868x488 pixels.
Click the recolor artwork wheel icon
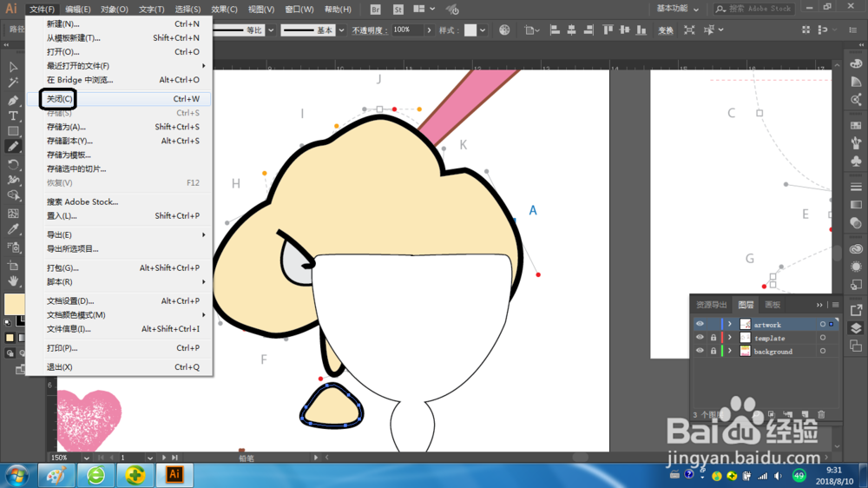pos(504,30)
